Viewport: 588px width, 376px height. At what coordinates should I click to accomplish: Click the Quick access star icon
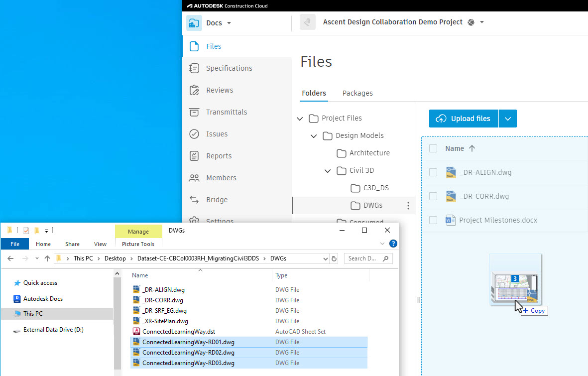(x=17, y=283)
